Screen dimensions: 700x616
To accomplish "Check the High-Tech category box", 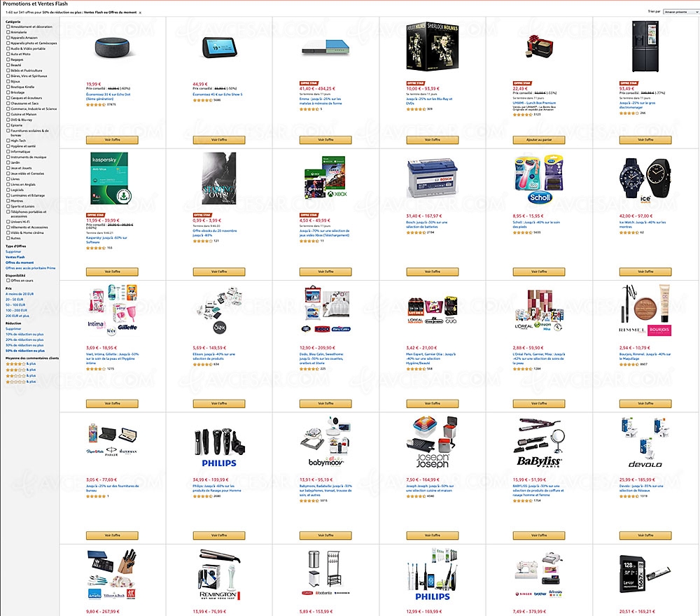I will [x=8, y=140].
